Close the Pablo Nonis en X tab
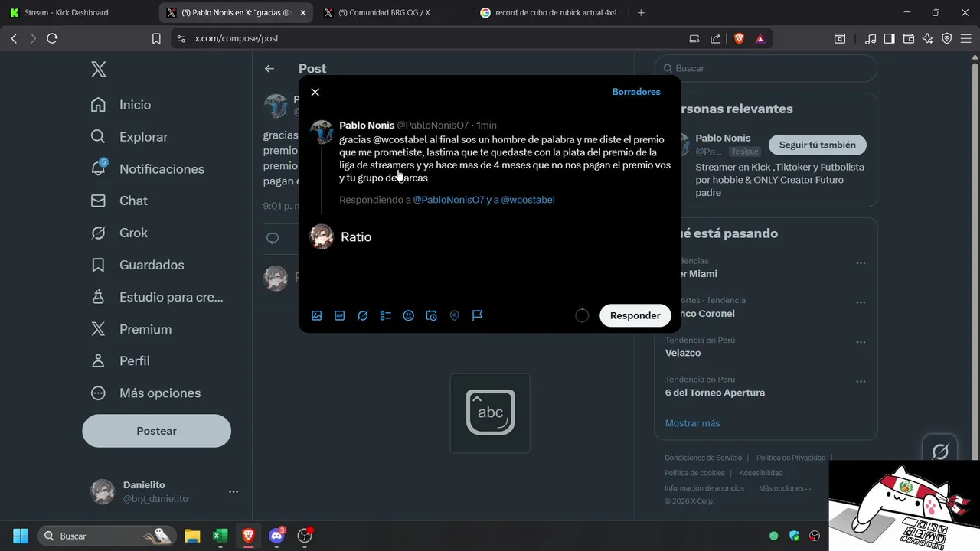 [302, 12]
